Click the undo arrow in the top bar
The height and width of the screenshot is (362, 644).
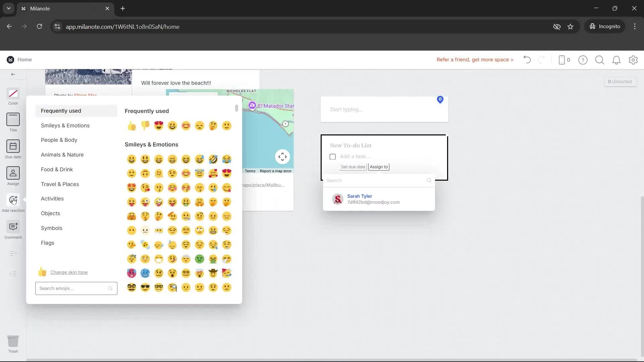point(527,60)
